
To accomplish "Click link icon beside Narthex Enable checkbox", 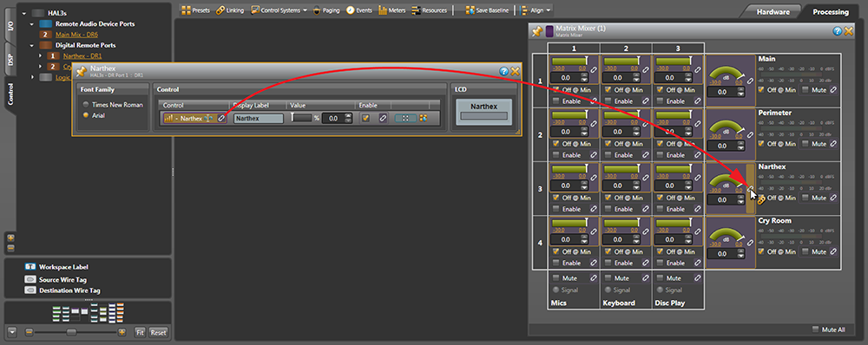I will pyautogui.click(x=383, y=118).
